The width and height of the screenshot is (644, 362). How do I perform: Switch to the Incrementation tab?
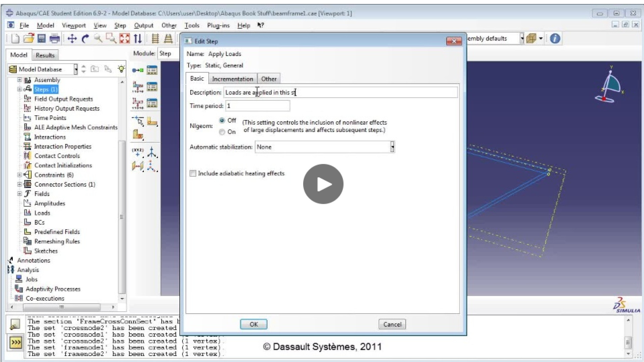pos(232,79)
